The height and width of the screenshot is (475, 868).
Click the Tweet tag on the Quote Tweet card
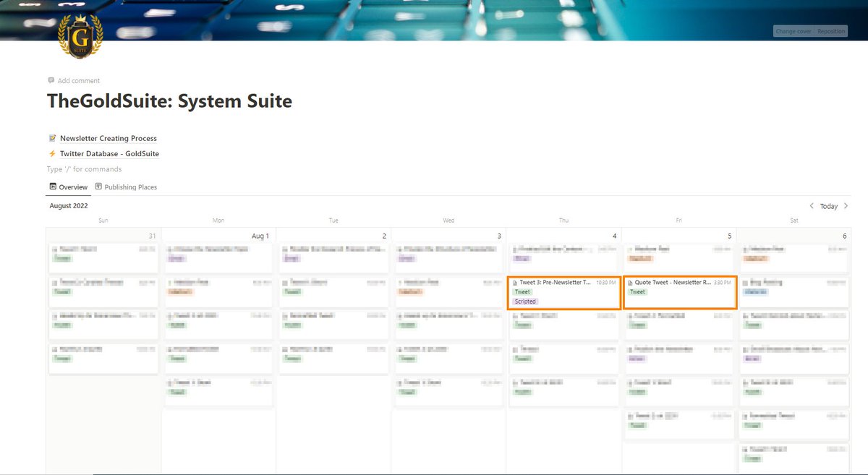(637, 292)
